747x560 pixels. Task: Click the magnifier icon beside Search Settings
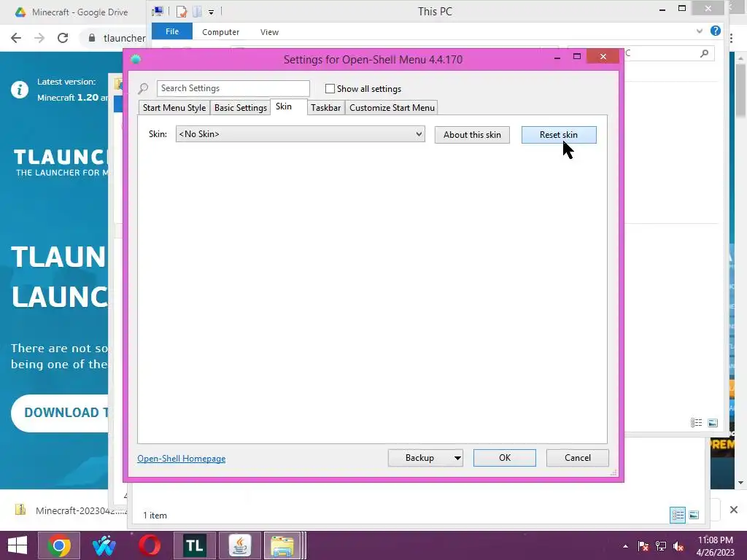pyautogui.click(x=143, y=88)
